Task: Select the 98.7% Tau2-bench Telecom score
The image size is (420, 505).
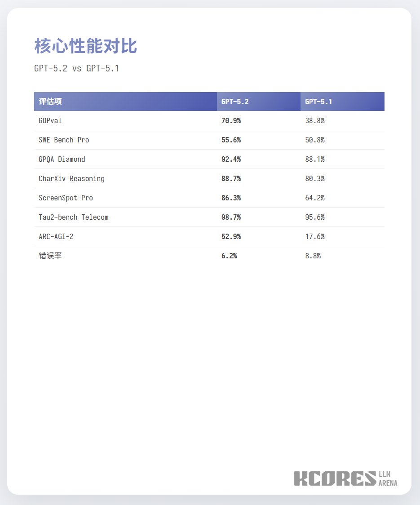Action: (x=230, y=217)
